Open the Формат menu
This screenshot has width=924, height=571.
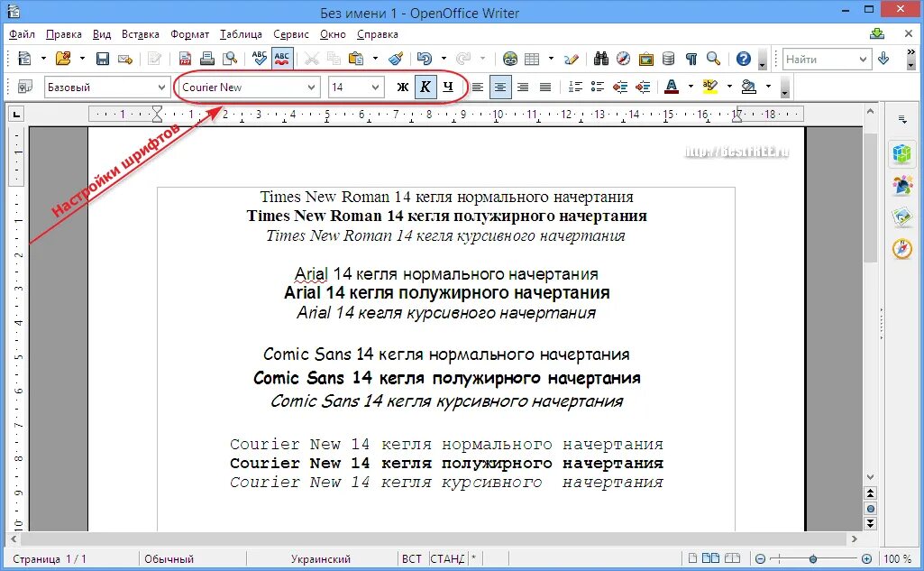[x=189, y=34]
